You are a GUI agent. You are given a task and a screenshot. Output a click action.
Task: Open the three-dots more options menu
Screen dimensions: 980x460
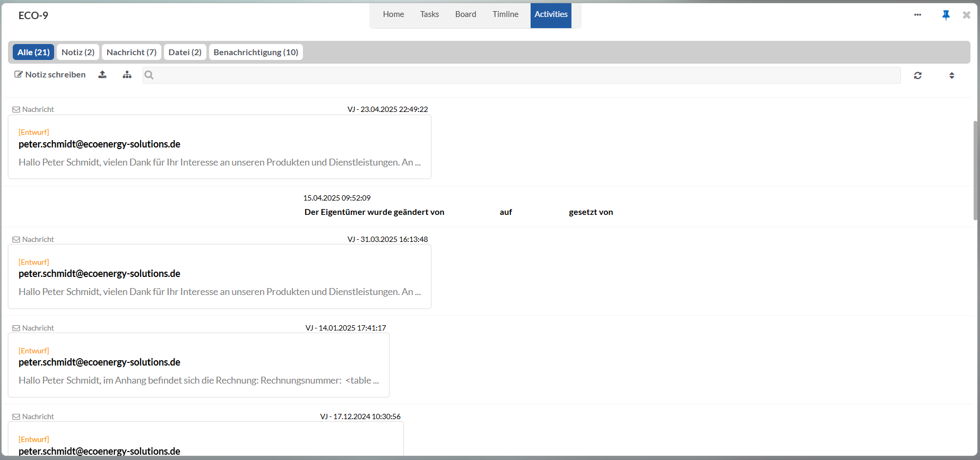click(917, 15)
